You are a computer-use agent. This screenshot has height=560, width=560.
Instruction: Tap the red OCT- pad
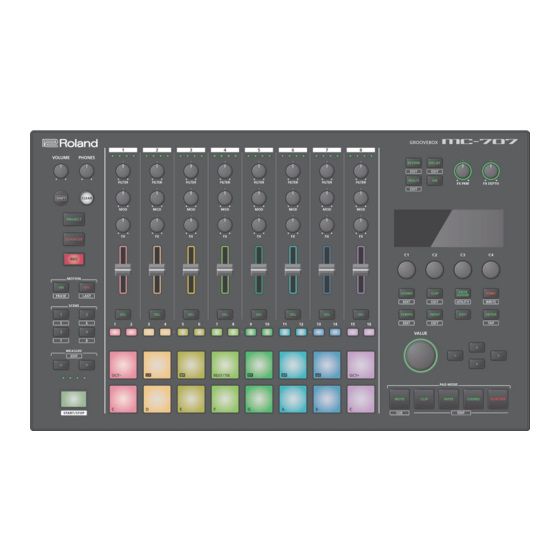(123, 365)
